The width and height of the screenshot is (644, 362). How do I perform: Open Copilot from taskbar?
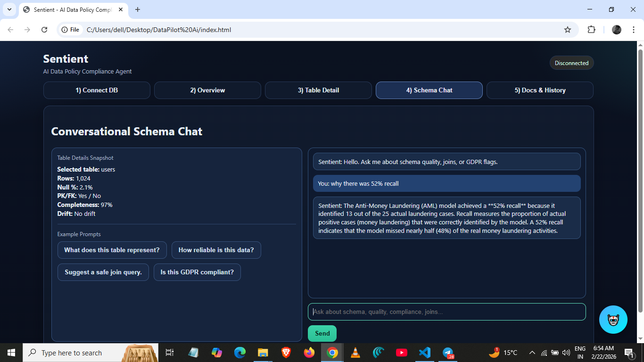pos(217,353)
